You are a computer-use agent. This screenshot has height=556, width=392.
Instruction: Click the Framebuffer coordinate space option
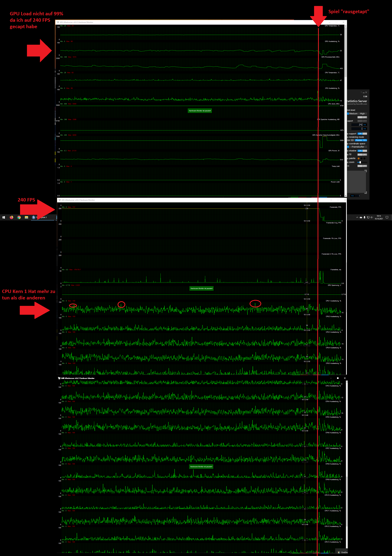pos(358,147)
